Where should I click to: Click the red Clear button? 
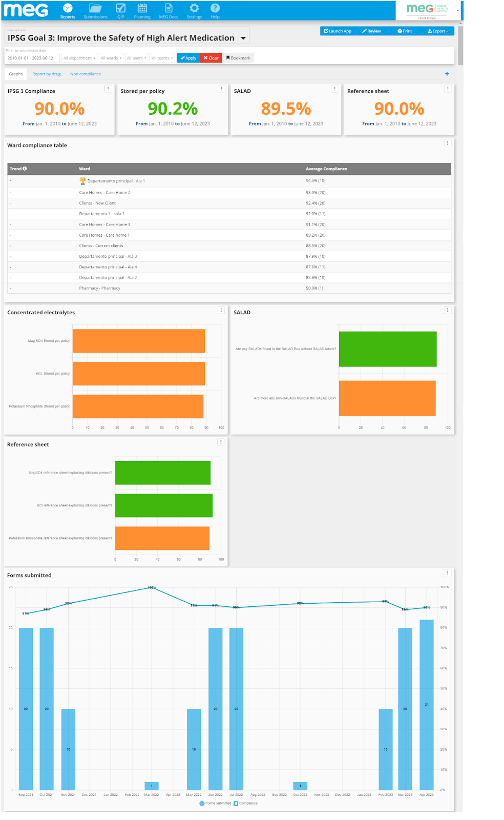(211, 58)
